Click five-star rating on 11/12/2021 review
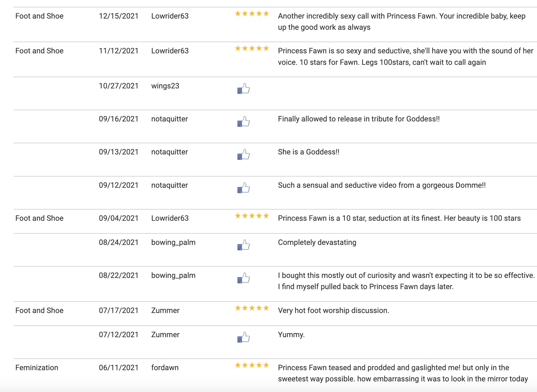Screen dimensions: 537x392 [x=252, y=48]
